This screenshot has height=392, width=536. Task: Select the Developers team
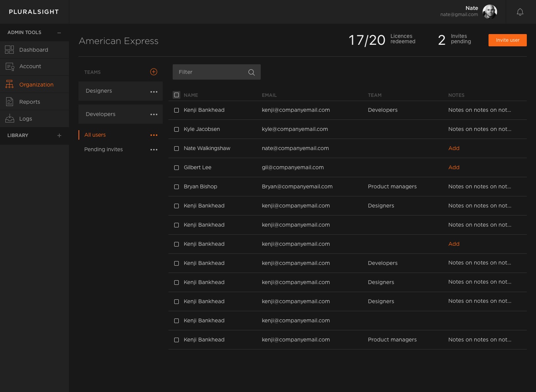coord(121,114)
